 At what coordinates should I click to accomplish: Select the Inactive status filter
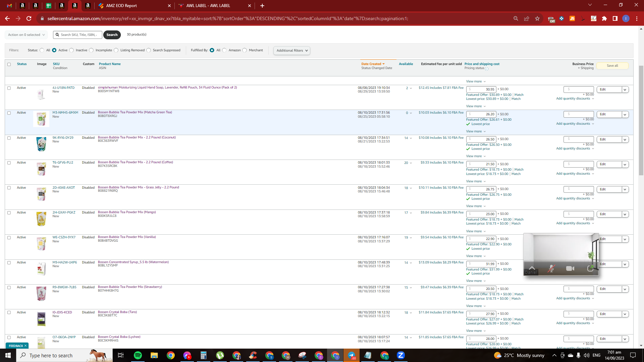[71, 50]
